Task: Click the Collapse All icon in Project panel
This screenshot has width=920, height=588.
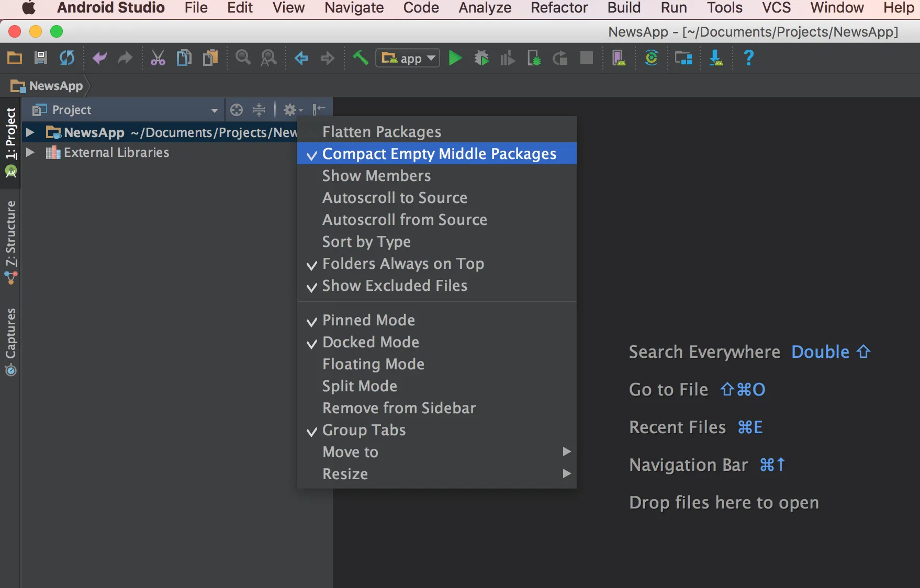Action: (x=259, y=110)
